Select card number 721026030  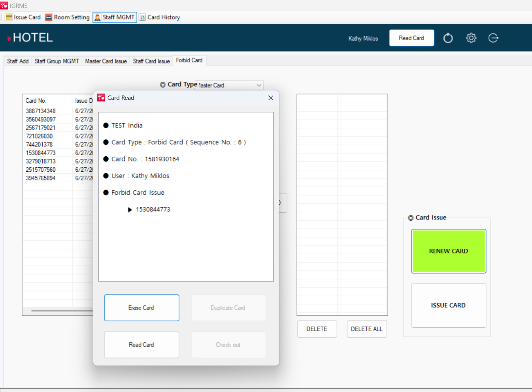tap(39, 136)
